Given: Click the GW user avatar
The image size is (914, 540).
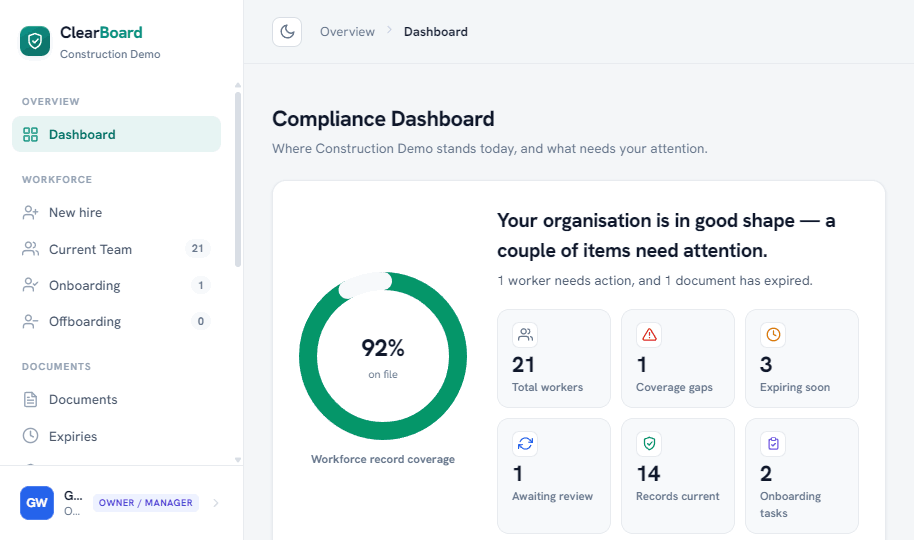Looking at the screenshot, I should (x=37, y=503).
